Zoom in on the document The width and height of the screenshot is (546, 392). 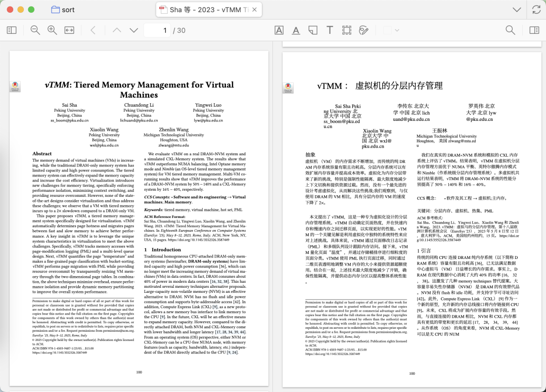coord(52,30)
